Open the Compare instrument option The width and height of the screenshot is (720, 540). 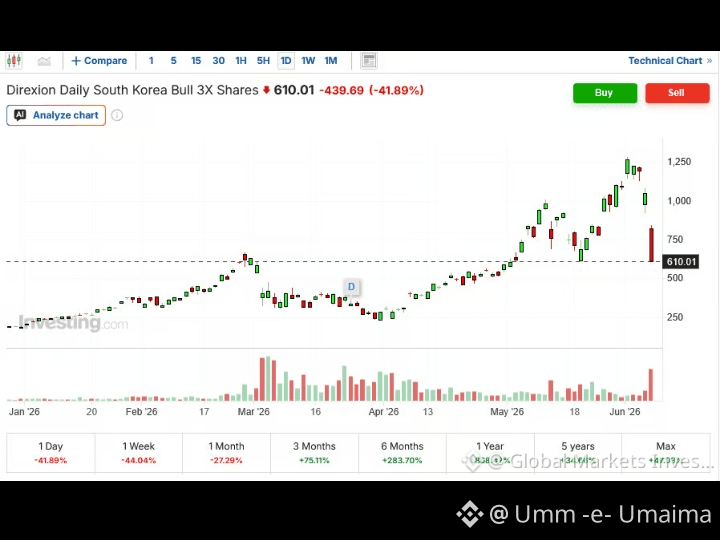(99, 61)
